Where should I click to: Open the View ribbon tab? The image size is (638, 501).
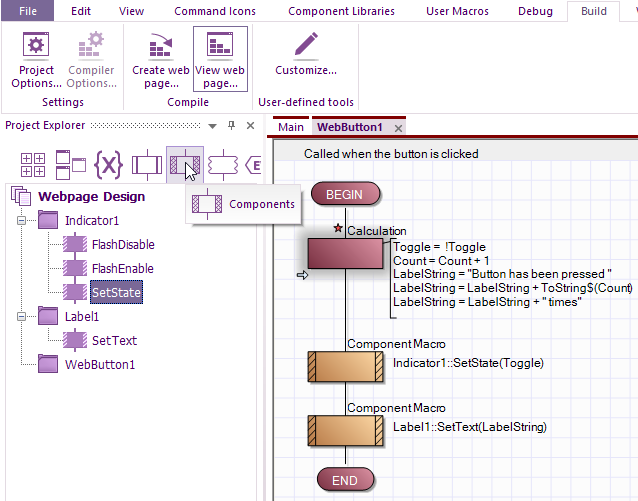click(131, 11)
